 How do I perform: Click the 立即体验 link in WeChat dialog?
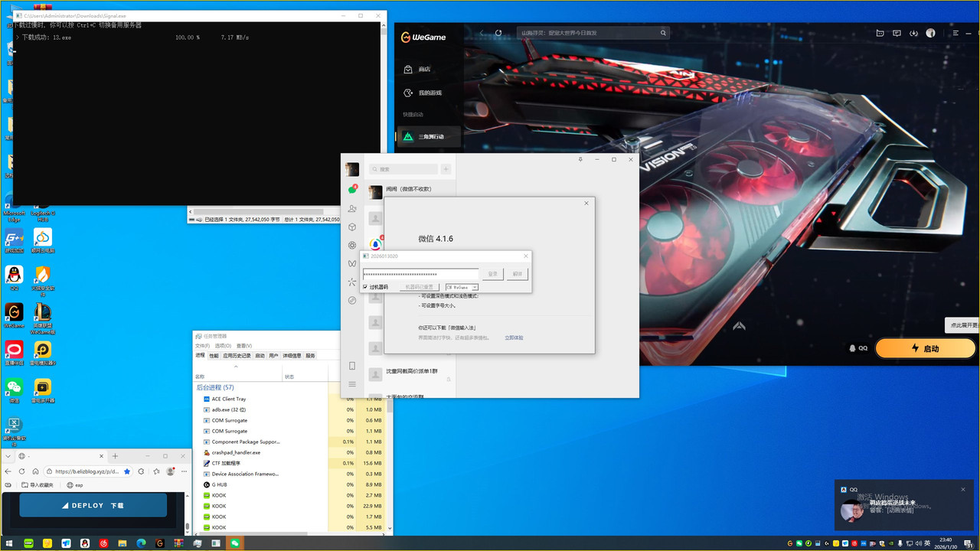point(514,337)
